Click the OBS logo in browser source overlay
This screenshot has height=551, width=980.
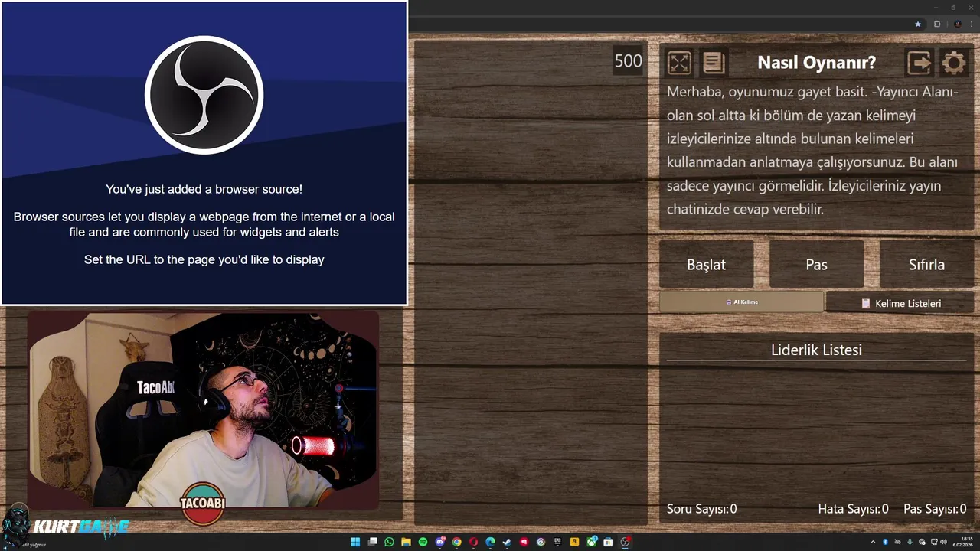click(204, 95)
